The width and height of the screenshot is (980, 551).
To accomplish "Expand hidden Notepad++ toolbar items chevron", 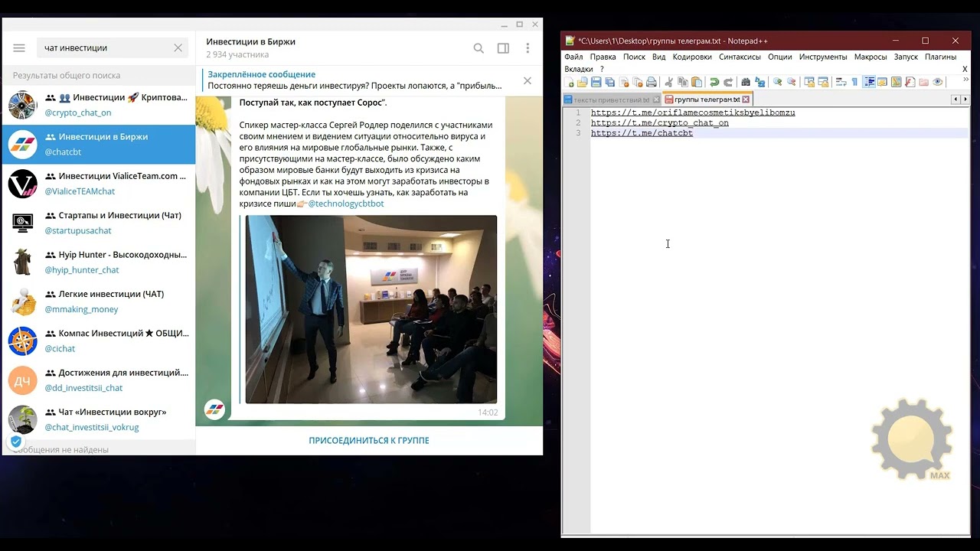I will pyautogui.click(x=966, y=80).
